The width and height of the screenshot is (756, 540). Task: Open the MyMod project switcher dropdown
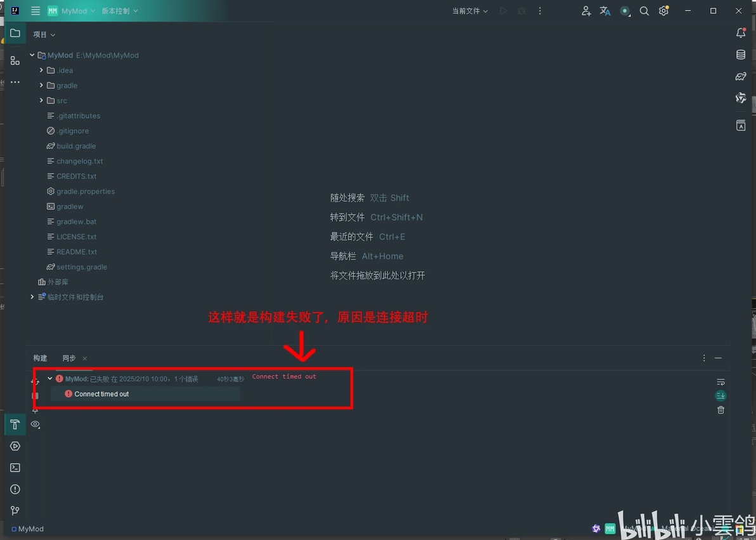click(x=72, y=11)
